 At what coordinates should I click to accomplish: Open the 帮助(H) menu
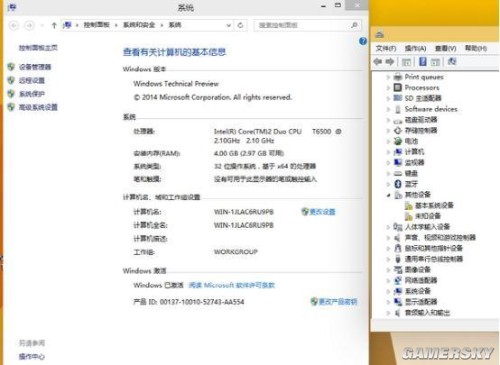[x=476, y=49]
